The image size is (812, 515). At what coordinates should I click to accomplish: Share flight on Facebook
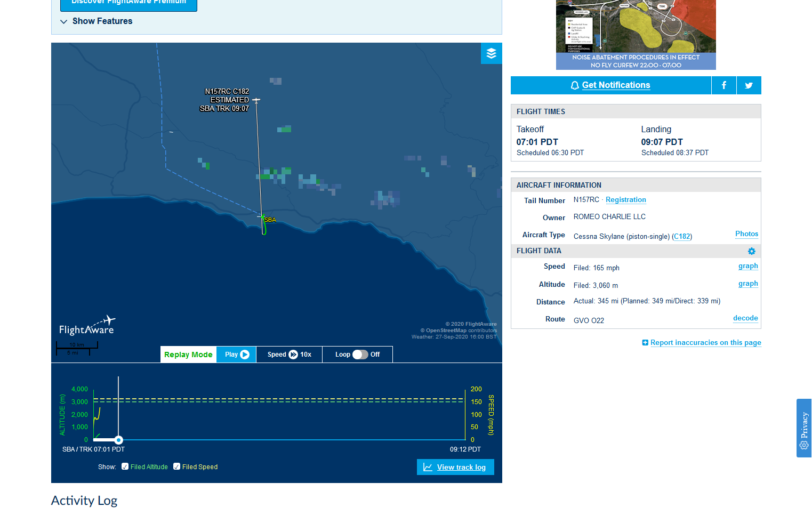[724, 85]
